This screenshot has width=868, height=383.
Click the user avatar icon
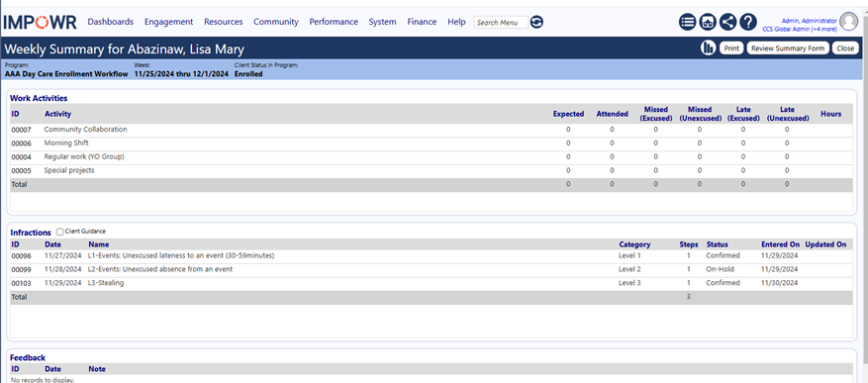[x=848, y=22]
